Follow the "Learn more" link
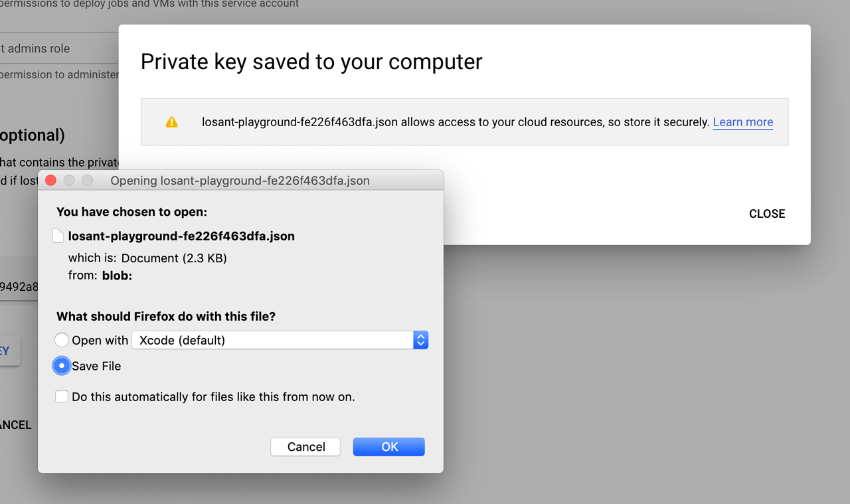The width and height of the screenshot is (850, 504). tap(742, 122)
